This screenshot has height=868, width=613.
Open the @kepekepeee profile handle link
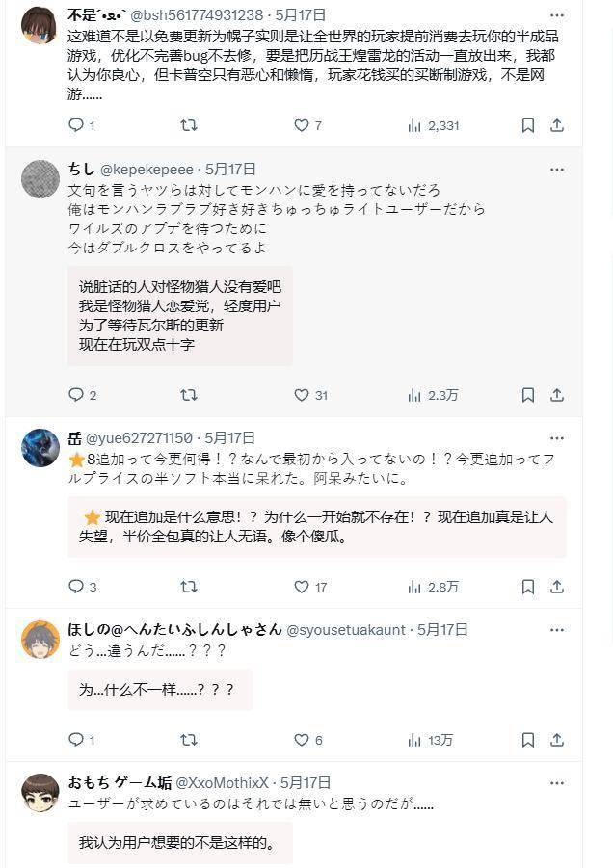tap(147, 170)
